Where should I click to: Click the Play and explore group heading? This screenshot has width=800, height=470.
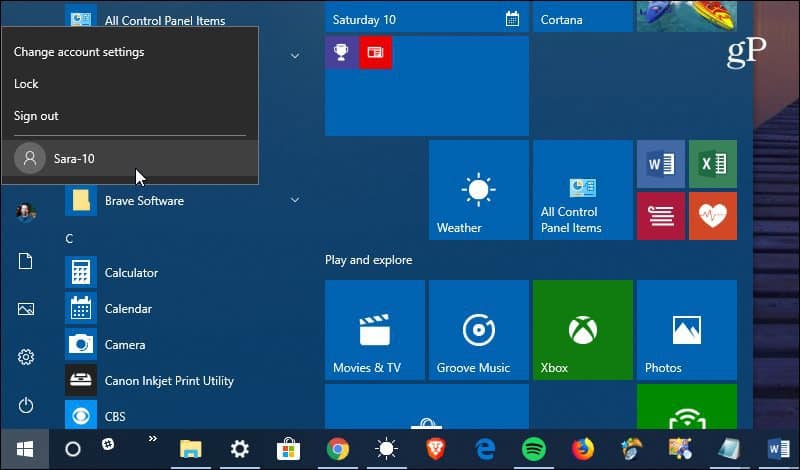368,260
